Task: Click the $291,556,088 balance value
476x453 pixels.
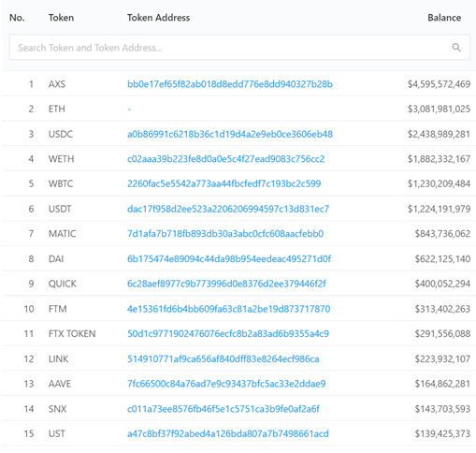Action: pyautogui.click(x=442, y=334)
